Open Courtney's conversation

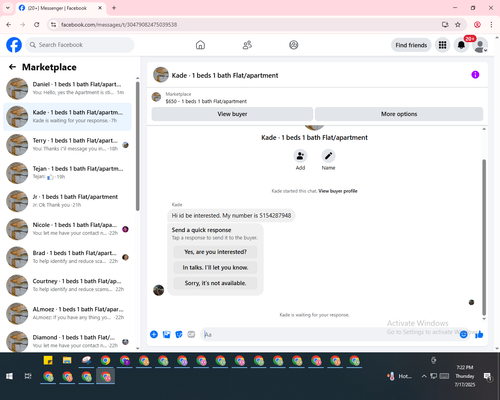[67, 285]
